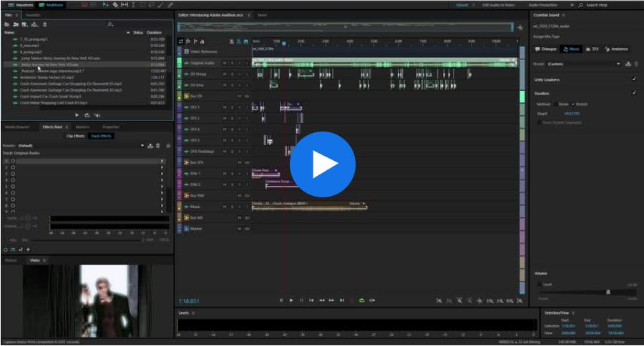Click the Inputs/Outputs icon in multitrack toolbar

(181, 41)
